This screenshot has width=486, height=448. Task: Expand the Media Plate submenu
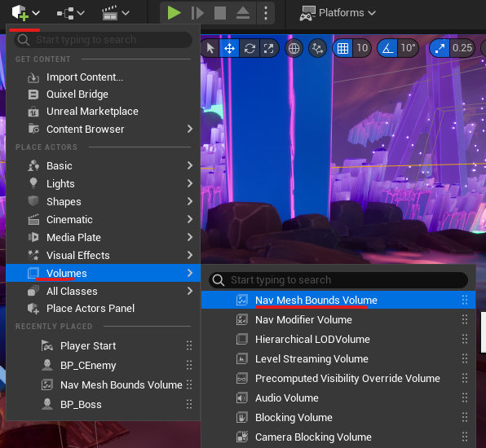point(104,238)
